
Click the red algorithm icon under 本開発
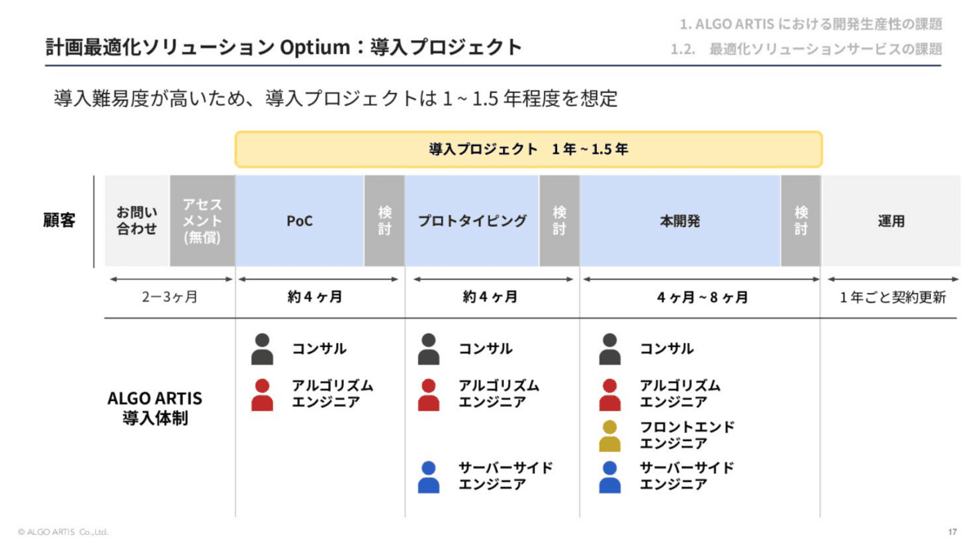(x=610, y=394)
